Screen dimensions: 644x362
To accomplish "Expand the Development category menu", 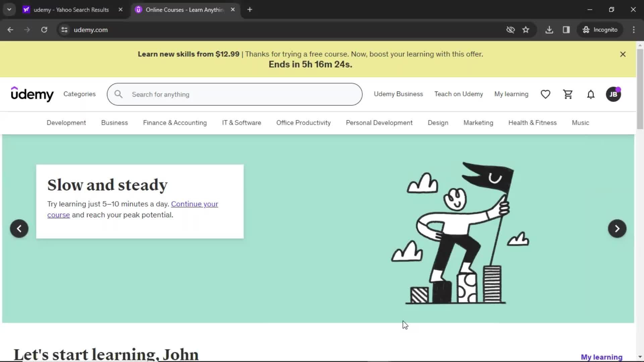I will tap(66, 122).
